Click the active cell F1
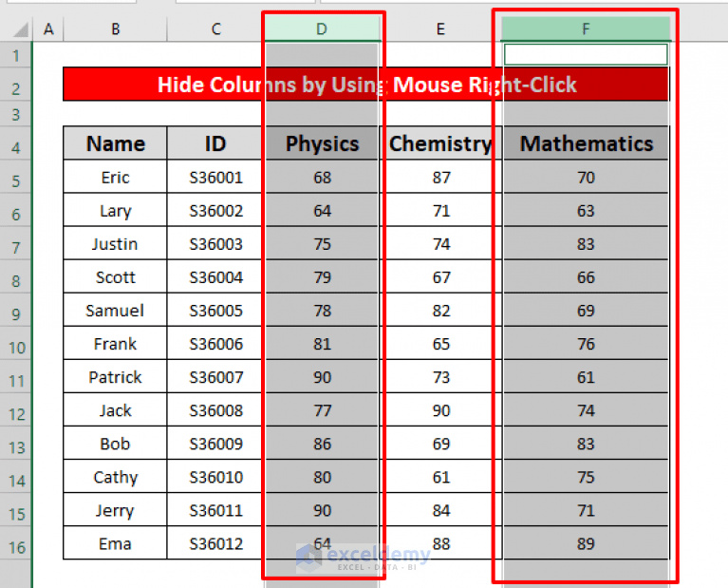728x588 pixels. coord(586,54)
